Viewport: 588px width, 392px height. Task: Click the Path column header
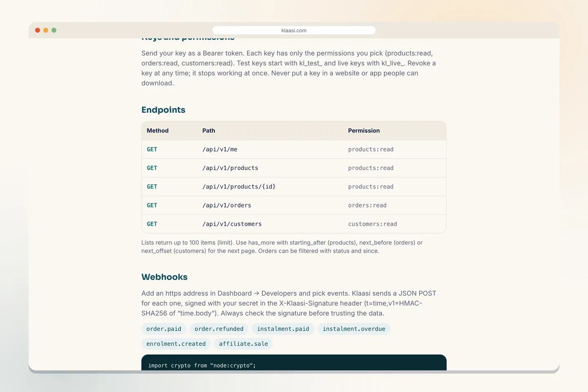click(x=209, y=131)
